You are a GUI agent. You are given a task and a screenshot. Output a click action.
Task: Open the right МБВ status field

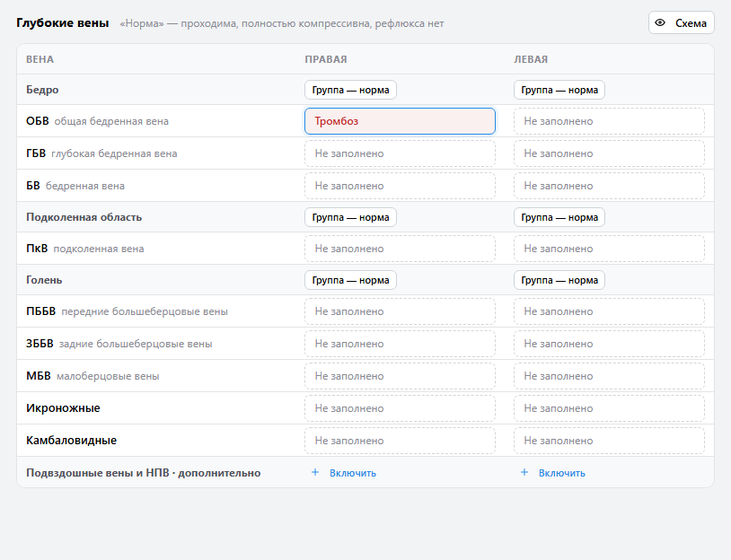click(400, 376)
